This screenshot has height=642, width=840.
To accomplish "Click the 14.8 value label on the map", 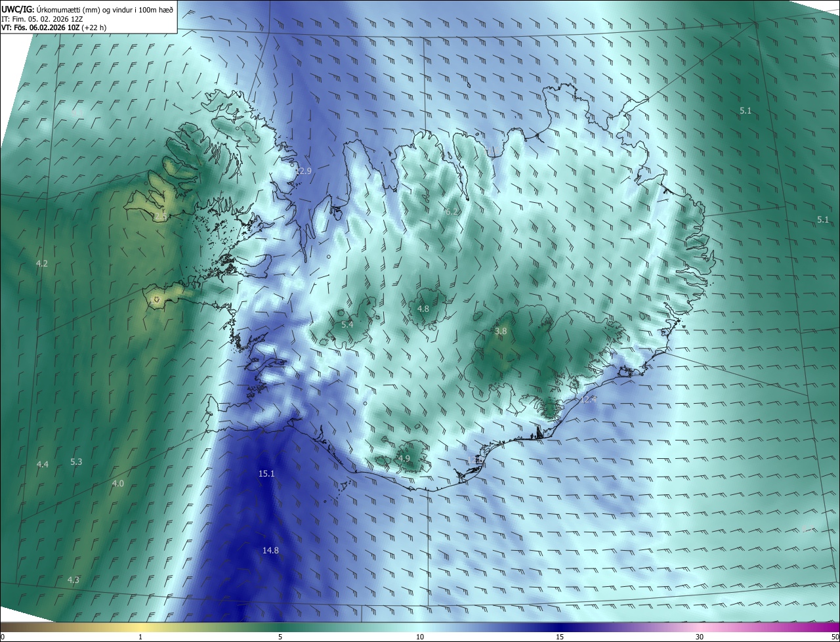I will coord(270,550).
